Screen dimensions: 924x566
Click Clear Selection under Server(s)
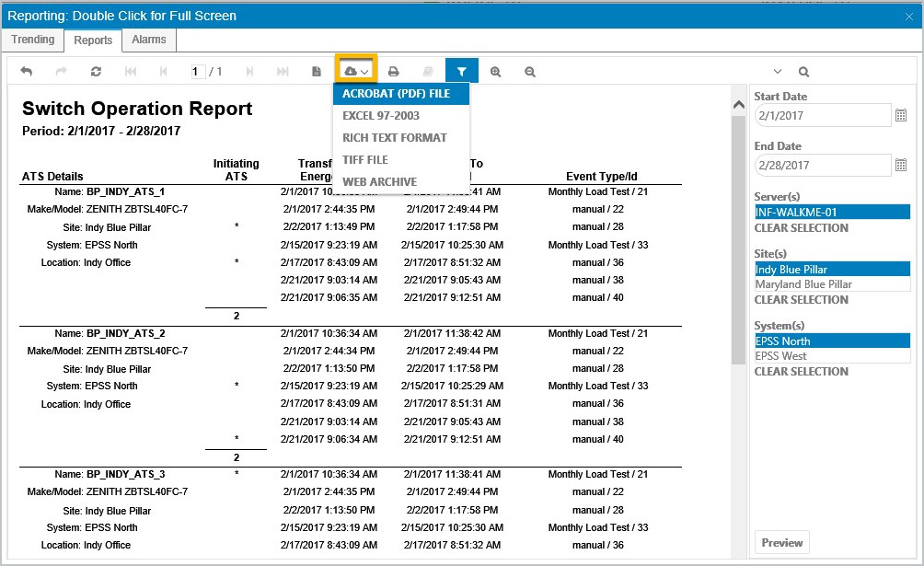point(801,228)
